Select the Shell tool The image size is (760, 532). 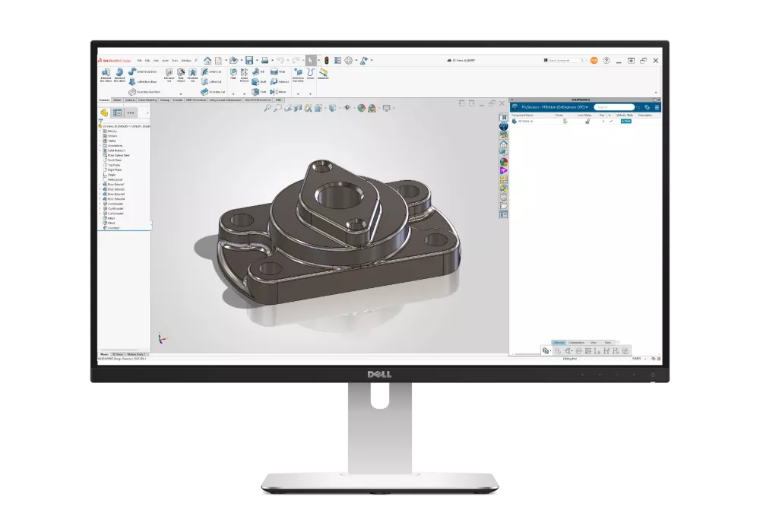pos(259,91)
